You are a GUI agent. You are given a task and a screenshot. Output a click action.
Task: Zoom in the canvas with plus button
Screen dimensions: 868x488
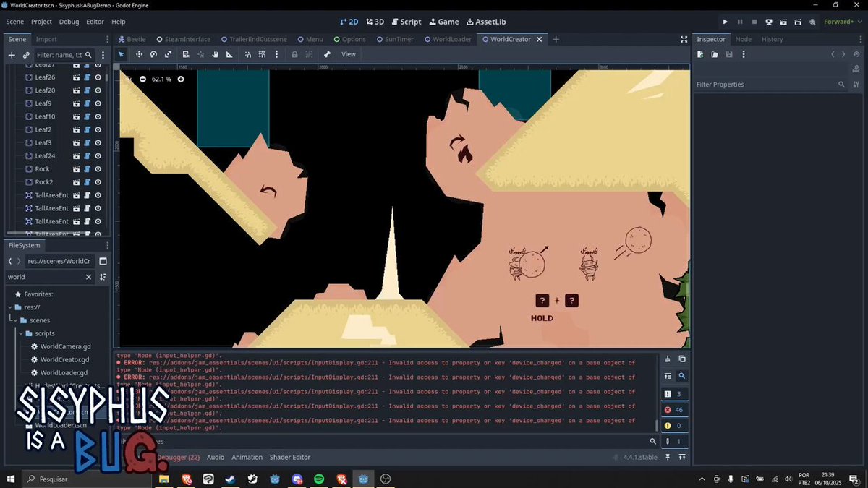click(181, 79)
